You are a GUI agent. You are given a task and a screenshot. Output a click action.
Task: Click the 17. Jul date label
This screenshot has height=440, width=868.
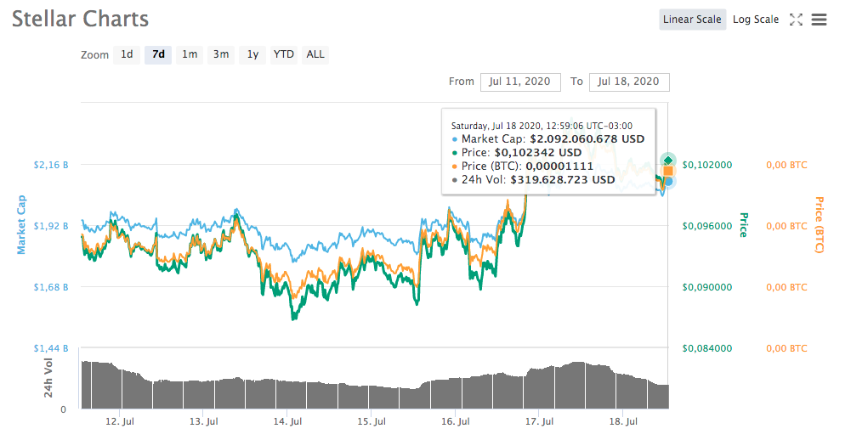pyautogui.click(x=539, y=421)
